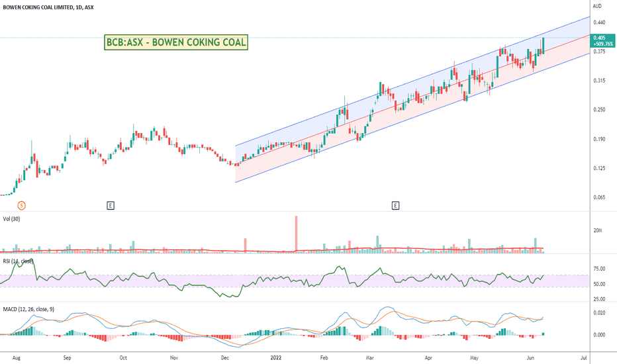Click the MACD 0.020 axis label
617x364 pixels.
coord(599,313)
